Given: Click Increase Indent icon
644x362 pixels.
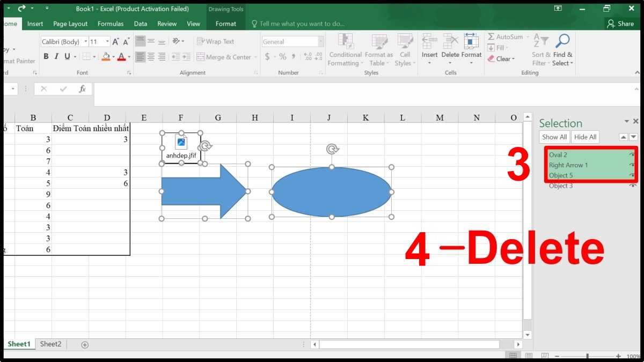Looking at the screenshot, I should [186, 57].
